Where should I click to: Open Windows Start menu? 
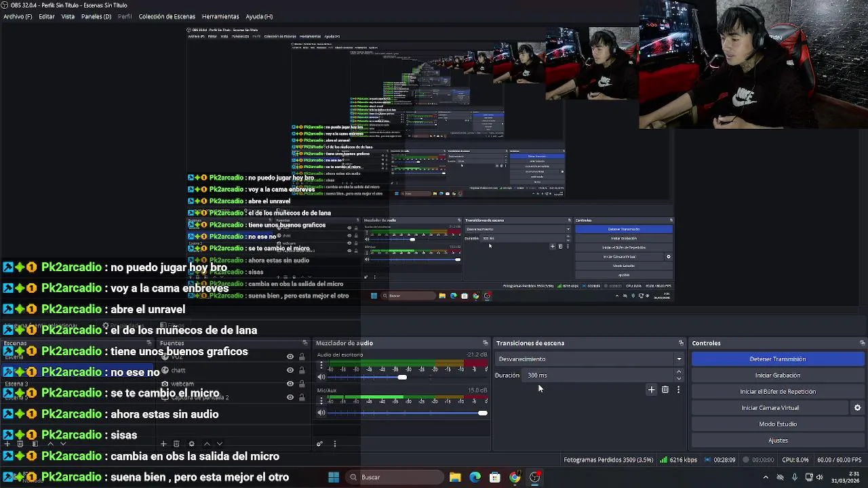334,477
